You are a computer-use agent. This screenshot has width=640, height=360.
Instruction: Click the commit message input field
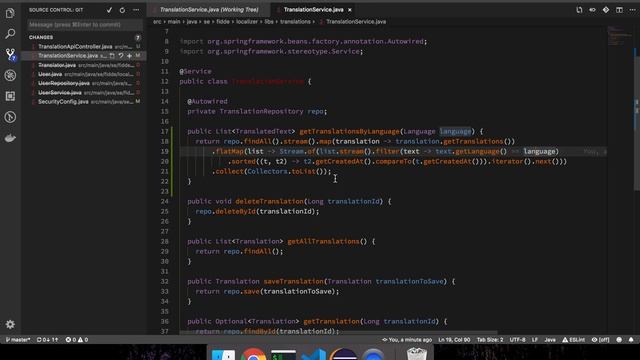coord(85,25)
